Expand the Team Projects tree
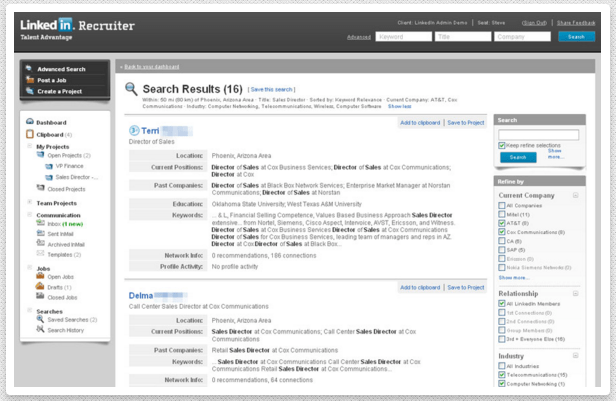616x401 pixels. pyautogui.click(x=29, y=202)
